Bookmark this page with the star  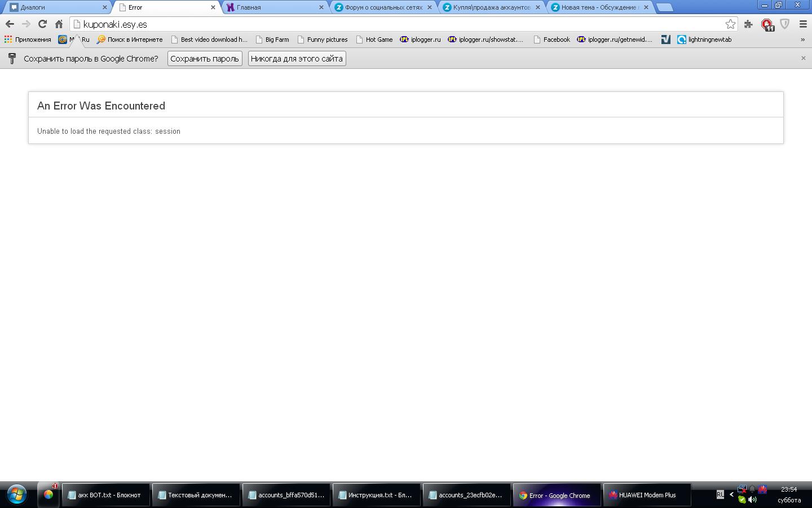[x=730, y=24]
